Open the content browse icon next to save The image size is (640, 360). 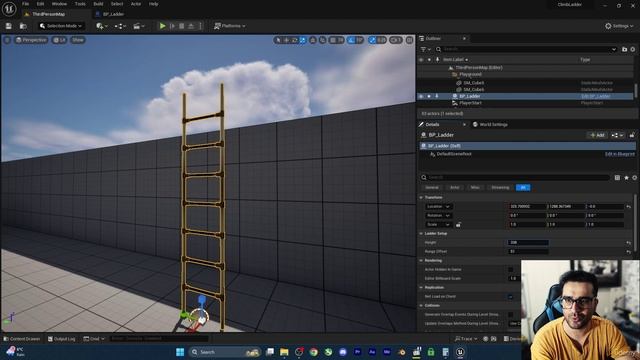(23, 26)
